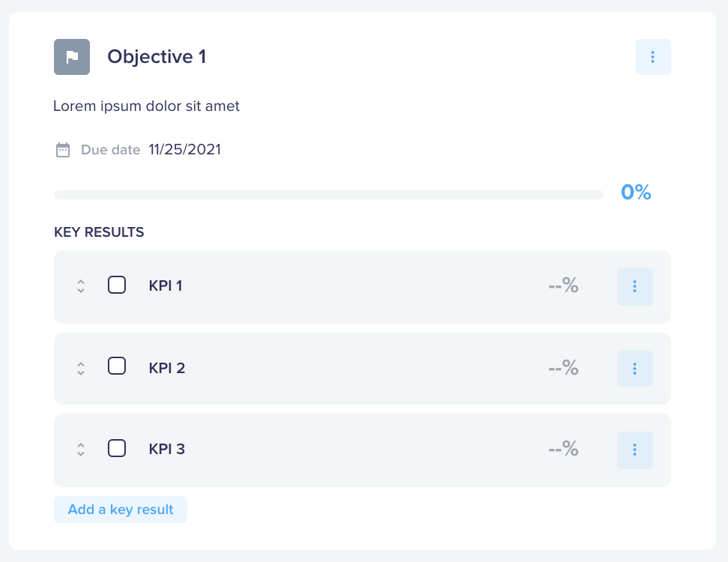Image resolution: width=728 pixels, height=562 pixels.
Task: Tick the KPI 2 checkbox
Action: [x=117, y=366]
